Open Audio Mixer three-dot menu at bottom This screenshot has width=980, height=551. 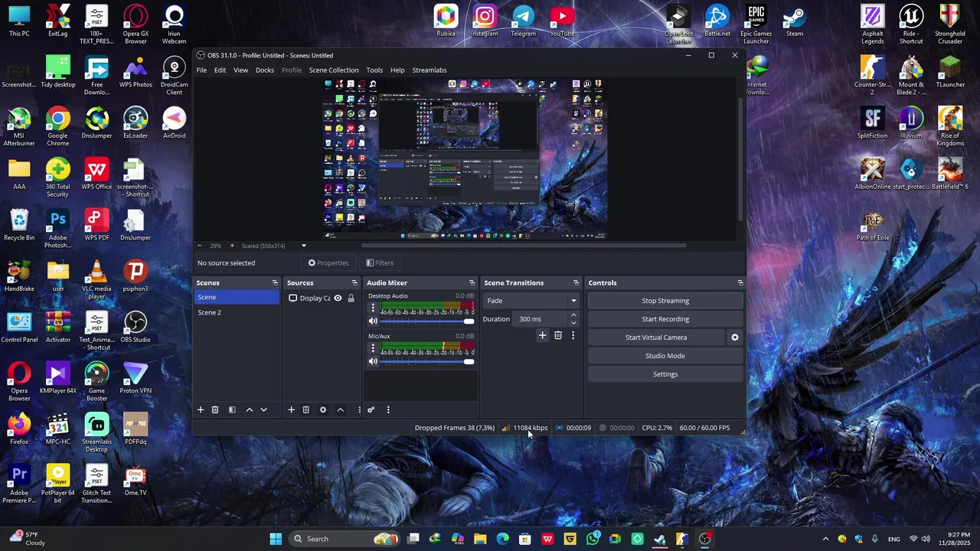click(x=388, y=410)
